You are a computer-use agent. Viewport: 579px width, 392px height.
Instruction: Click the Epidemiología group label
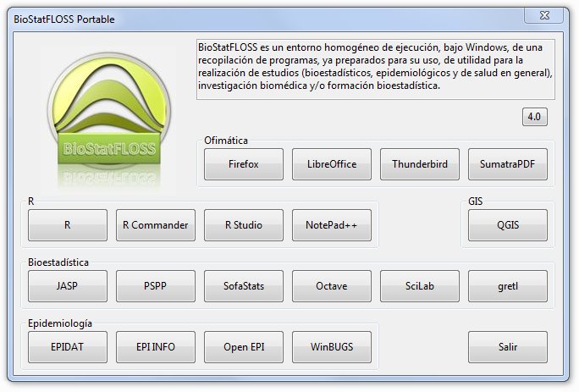point(60,323)
